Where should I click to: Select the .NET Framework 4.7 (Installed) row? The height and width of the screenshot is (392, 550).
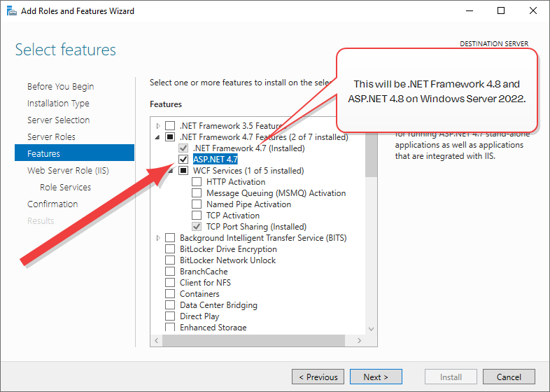(x=249, y=148)
